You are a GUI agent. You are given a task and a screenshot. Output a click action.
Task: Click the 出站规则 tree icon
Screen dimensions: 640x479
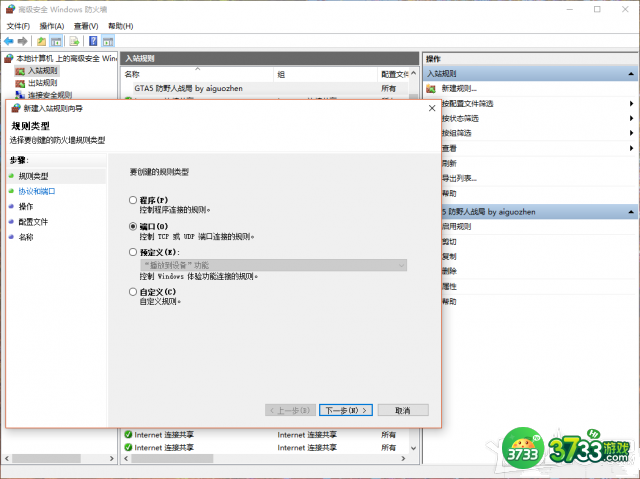tap(20, 83)
